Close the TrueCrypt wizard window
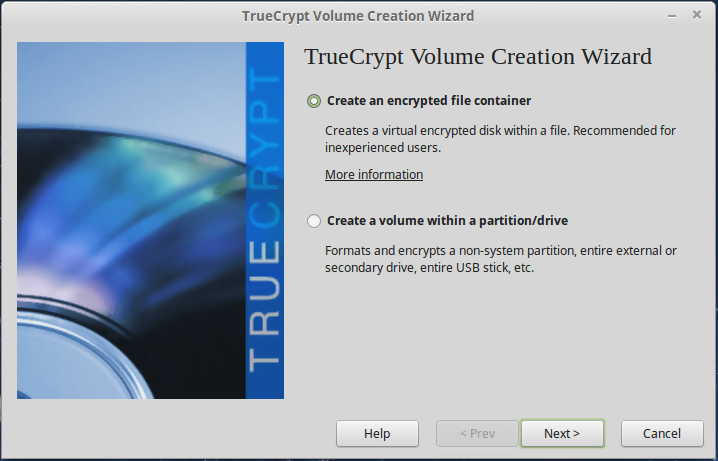The width and height of the screenshot is (718, 461). (x=697, y=15)
